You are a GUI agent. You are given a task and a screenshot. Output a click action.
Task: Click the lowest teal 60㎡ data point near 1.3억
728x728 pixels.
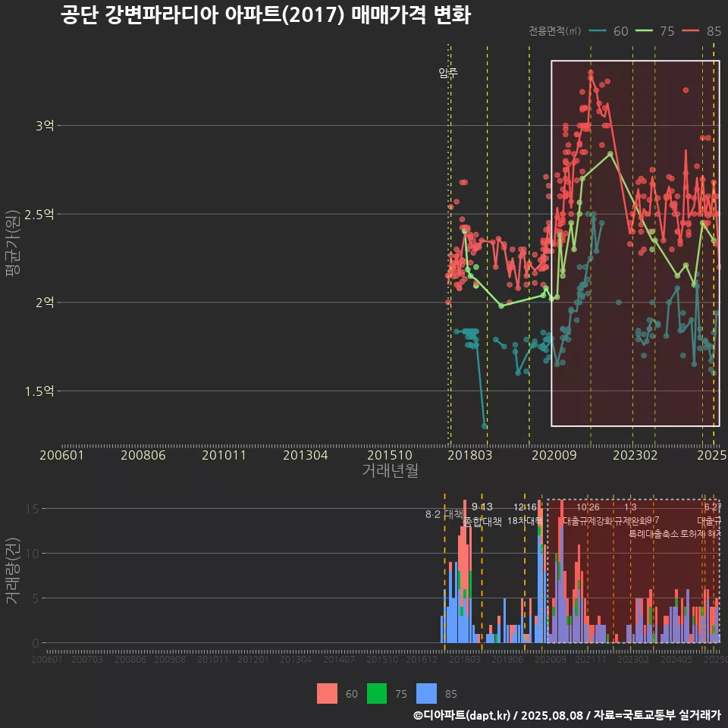coord(485,426)
